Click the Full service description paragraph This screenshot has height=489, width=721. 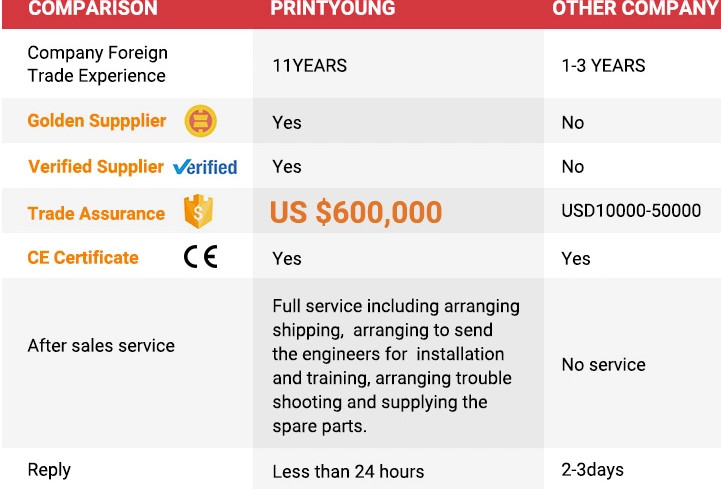395,365
